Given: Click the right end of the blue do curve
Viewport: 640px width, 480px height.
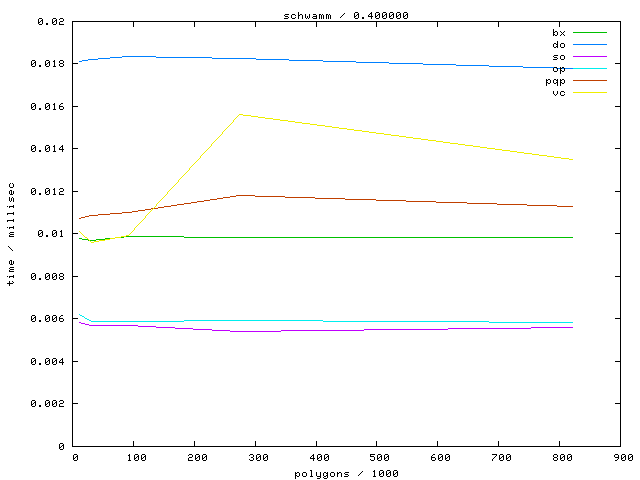Looking at the screenshot, I should point(572,68).
